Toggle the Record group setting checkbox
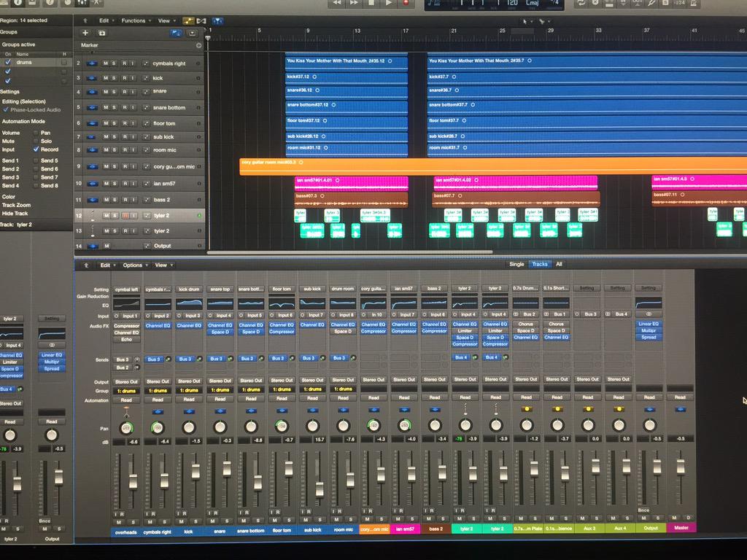Image resolution: width=747 pixels, height=560 pixels. [36, 149]
